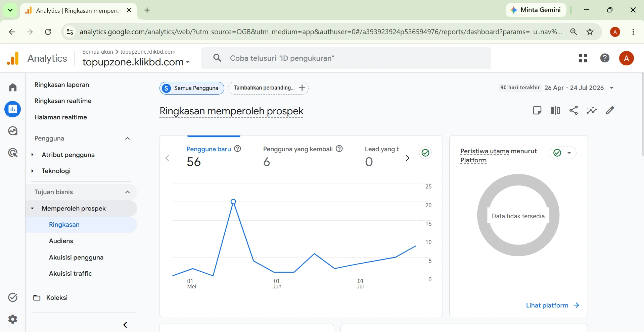644x332 pixels.
Task: Click help icon next to Pengguna baru
Action: click(238, 149)
